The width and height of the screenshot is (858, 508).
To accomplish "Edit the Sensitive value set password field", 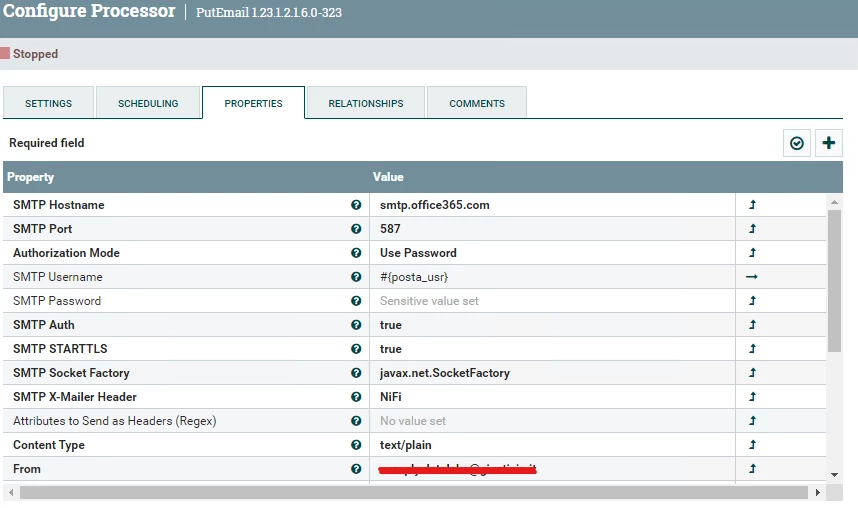I will click(552, 301).
